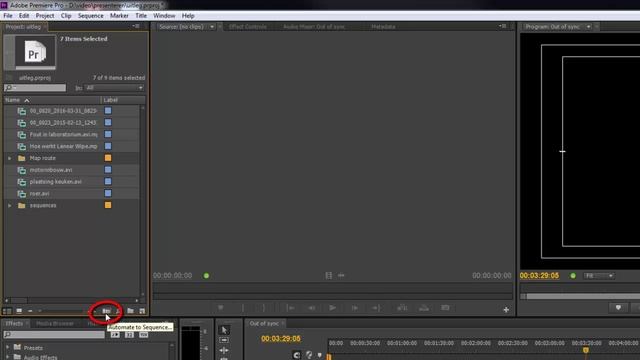This screenshot has height=360, width=640.
Task: Switch to the Media Browser tab
Action: tap(55, 324)
